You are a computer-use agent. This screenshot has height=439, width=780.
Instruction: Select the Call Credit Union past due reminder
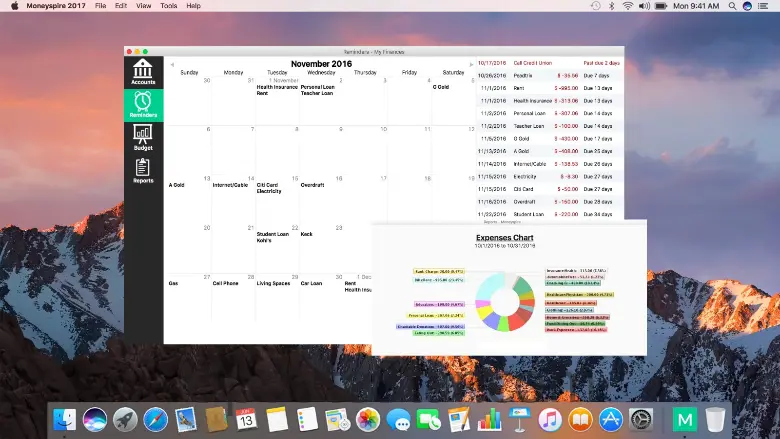pos(550,63)
